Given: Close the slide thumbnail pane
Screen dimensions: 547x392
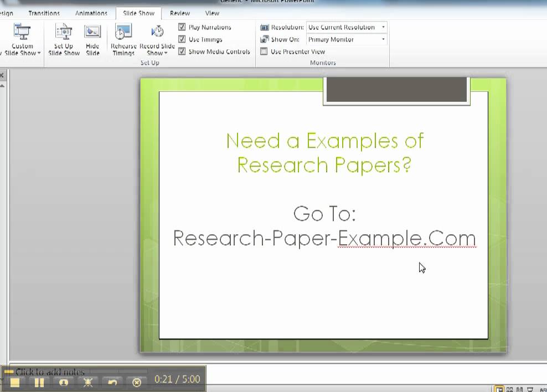Looking at the screenshot, I should coord(2,75).
